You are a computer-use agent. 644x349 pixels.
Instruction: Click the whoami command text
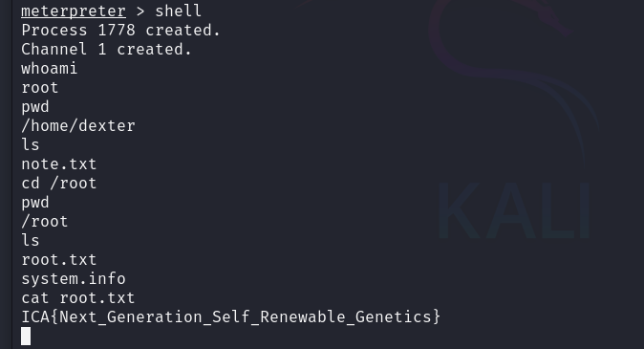click(50, 68)
